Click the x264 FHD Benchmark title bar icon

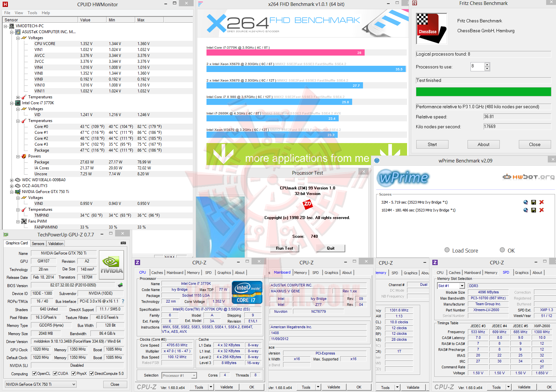[x=201, y=4]
